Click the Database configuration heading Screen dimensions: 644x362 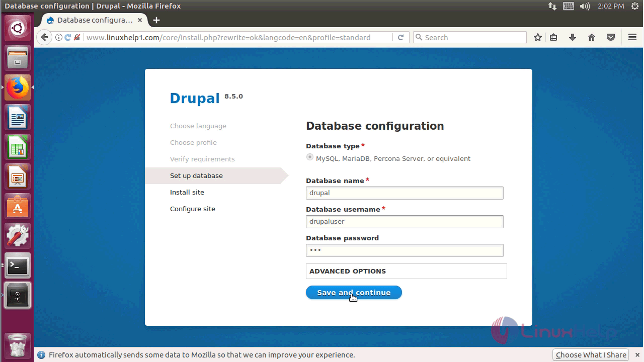(x=375, y=126)
